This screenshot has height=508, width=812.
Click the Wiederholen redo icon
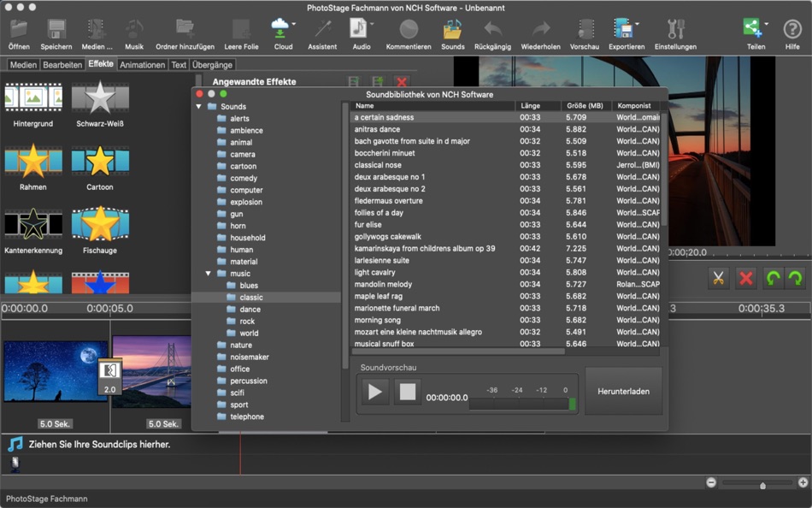coord(541,30)
